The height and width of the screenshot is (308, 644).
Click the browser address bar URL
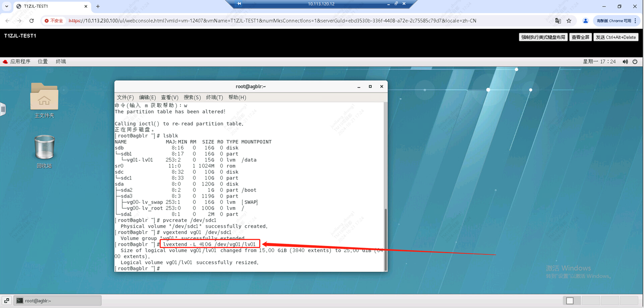click(272, 21)
